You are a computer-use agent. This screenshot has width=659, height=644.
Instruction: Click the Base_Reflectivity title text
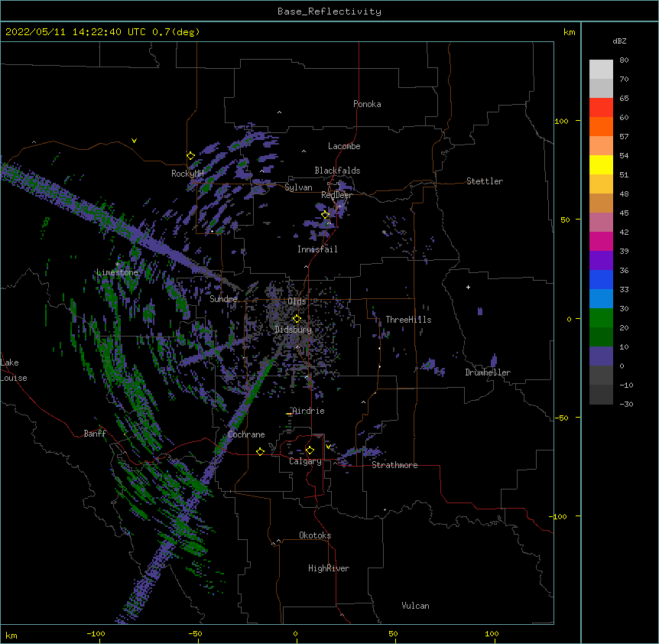[x=329, y=11]
